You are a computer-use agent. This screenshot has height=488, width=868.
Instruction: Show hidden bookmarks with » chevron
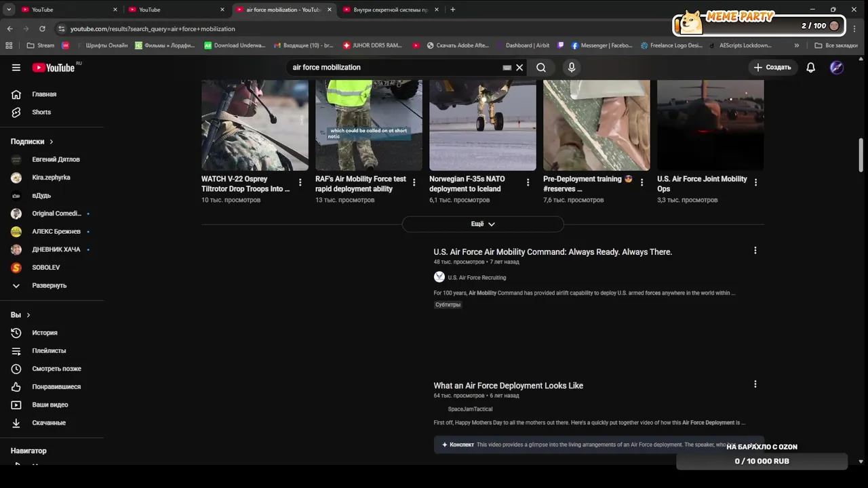click(797, 45)
